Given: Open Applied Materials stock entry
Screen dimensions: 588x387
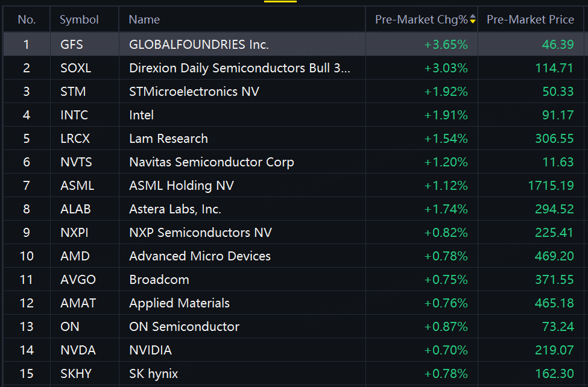Looking at the screenshot, I should (294, 303).
